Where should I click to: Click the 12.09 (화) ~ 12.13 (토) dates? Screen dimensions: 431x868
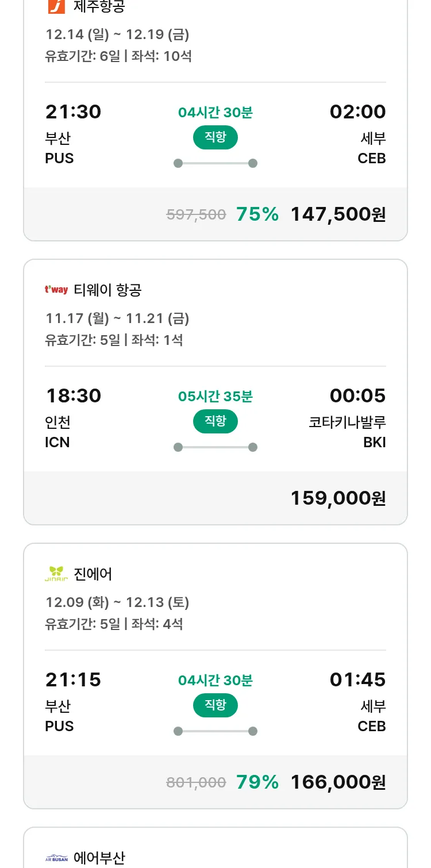pos(117,602)
